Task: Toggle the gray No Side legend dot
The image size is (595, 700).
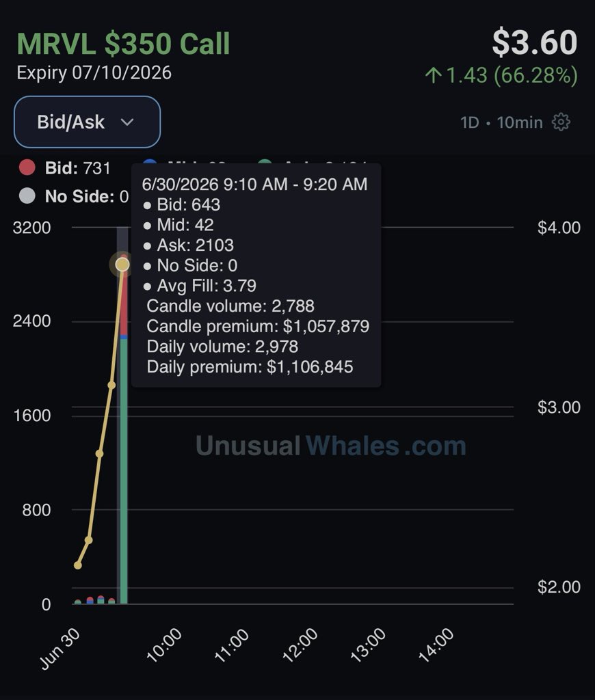Action: point(27,196)
